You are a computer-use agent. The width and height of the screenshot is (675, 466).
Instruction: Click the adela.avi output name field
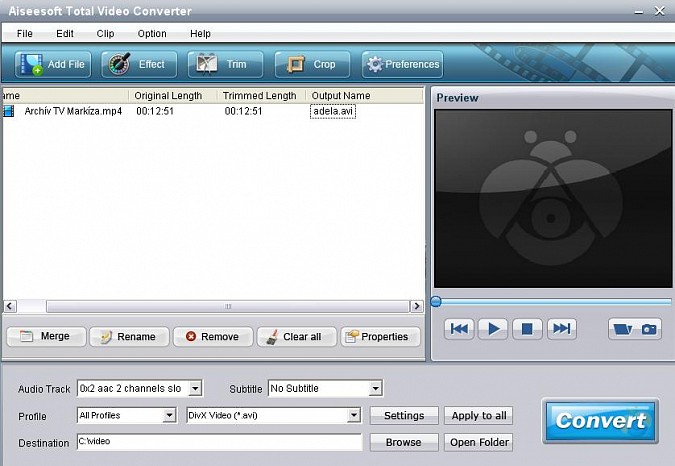pos(333,111)
